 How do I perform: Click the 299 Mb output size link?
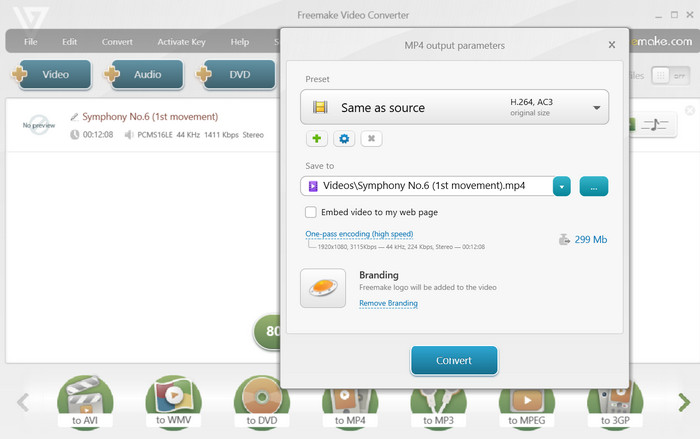591,239
